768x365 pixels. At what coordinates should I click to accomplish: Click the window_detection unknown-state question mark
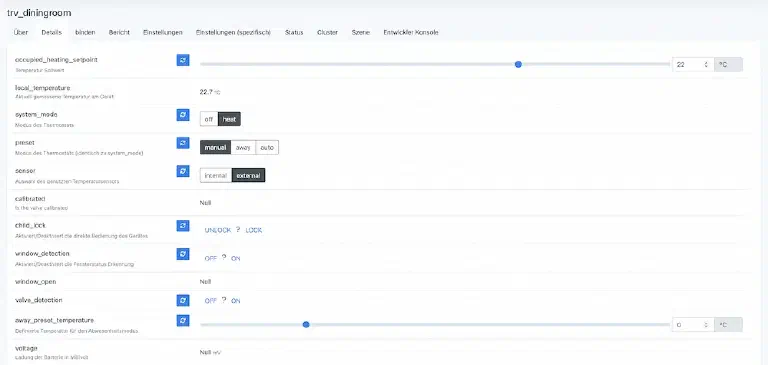224,258
